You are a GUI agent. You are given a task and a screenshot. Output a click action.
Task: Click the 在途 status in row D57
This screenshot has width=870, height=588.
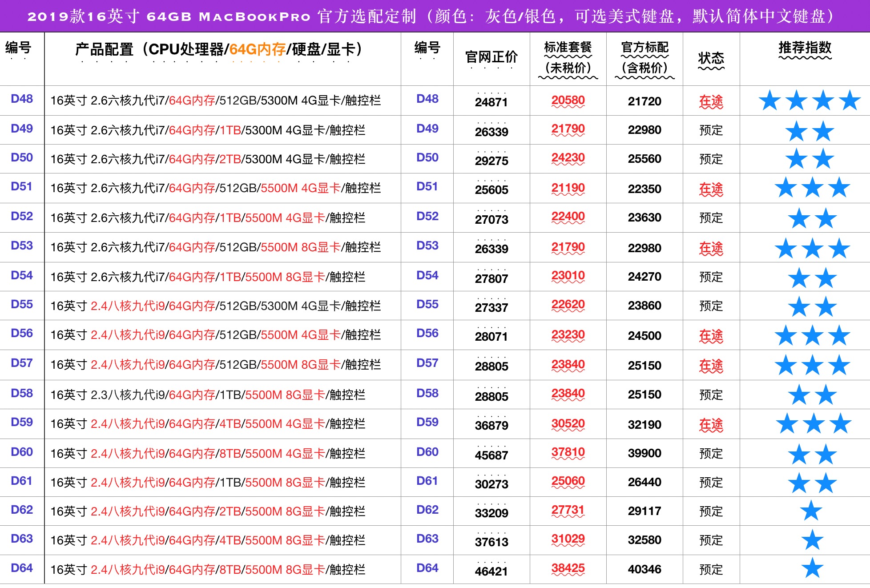pyautogui.click(x=711, y=366)
